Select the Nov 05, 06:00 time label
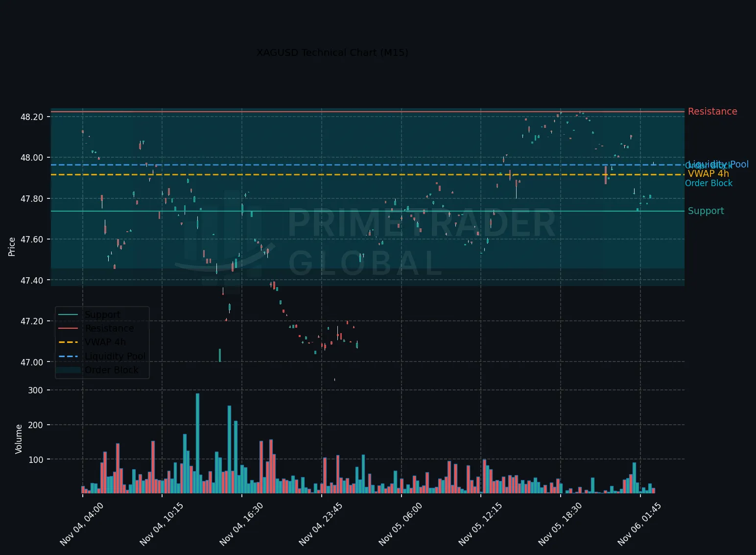Image resolution: width=756 pixels, height=555 pixels. pos(400,524)
